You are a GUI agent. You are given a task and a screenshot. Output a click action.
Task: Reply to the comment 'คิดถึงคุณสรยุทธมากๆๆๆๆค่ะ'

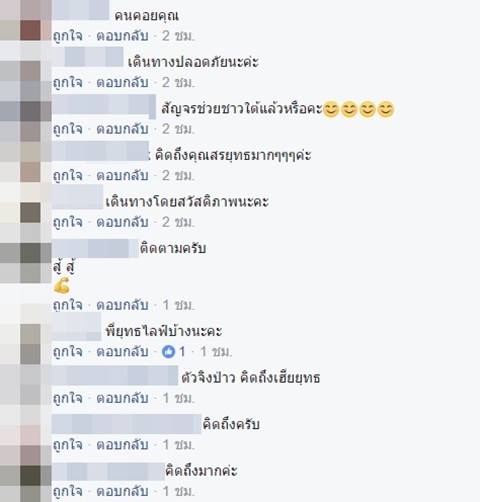pyautogui.click(x=122, y=176)
